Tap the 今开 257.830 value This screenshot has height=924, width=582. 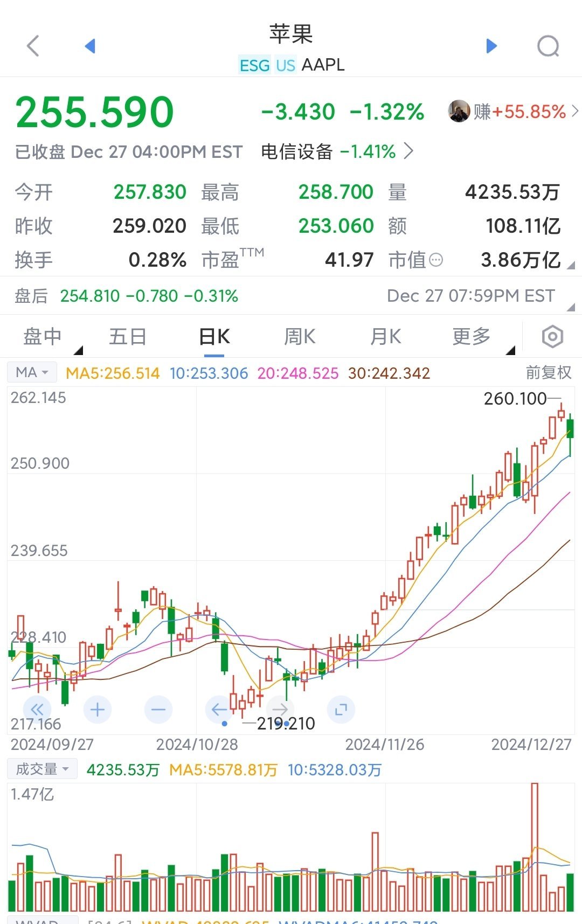(x=150, y=192)
